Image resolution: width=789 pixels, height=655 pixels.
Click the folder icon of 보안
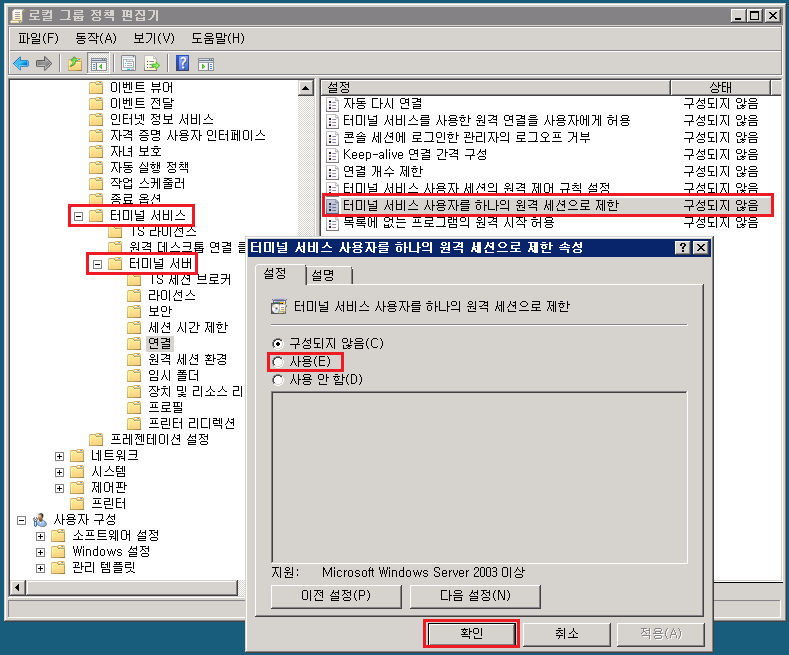(x=134, y=311)
